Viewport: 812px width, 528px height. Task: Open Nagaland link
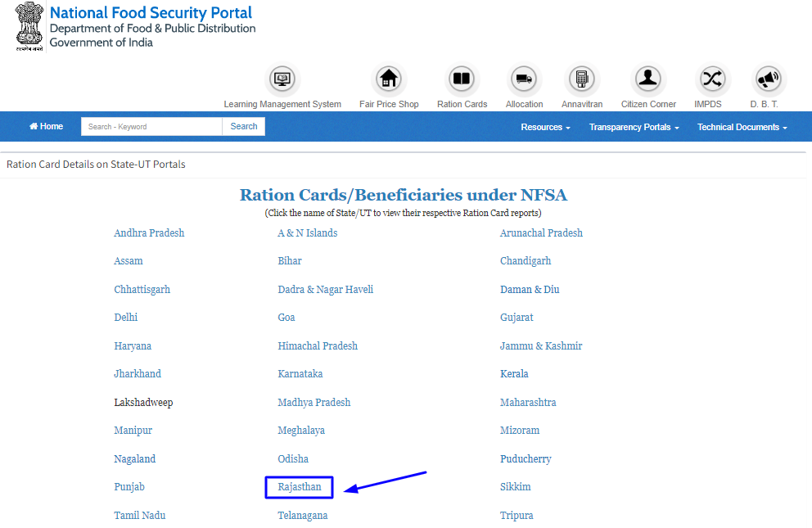point(134,458)
